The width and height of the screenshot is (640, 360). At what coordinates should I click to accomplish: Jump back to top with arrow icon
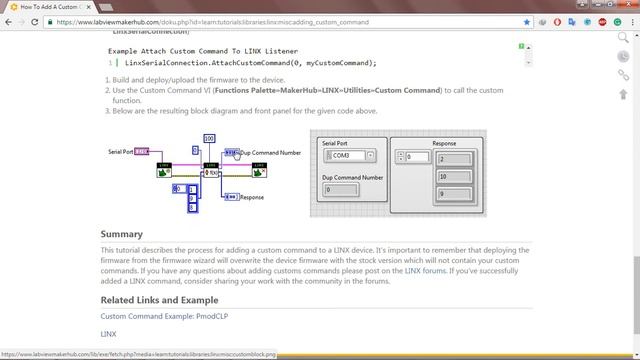(x=623, y=94)
